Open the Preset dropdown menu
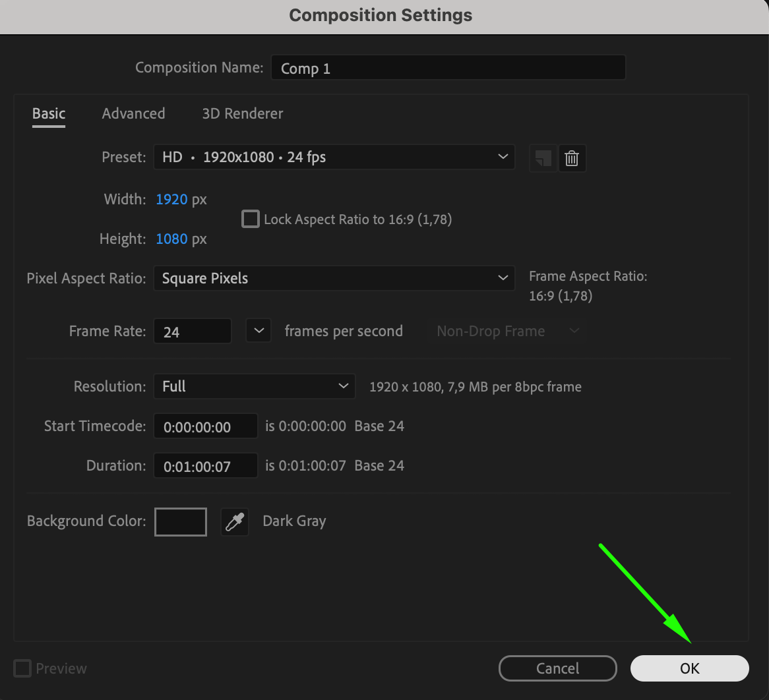 [334, 158]
